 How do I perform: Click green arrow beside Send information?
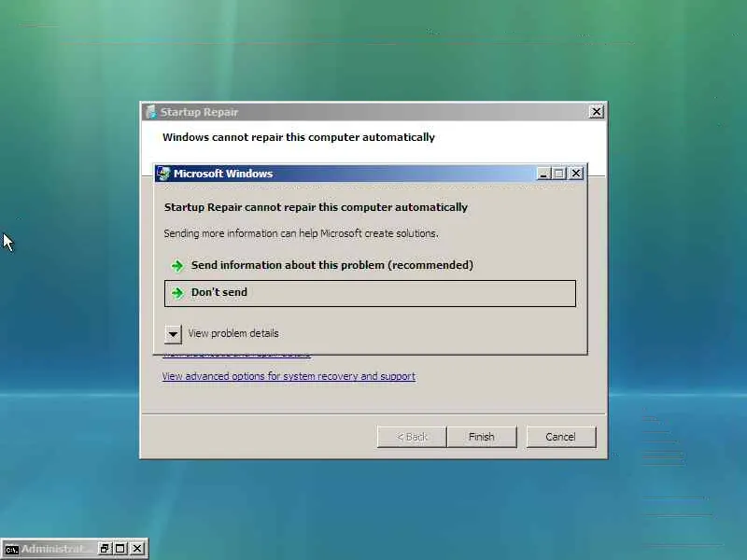177,266
